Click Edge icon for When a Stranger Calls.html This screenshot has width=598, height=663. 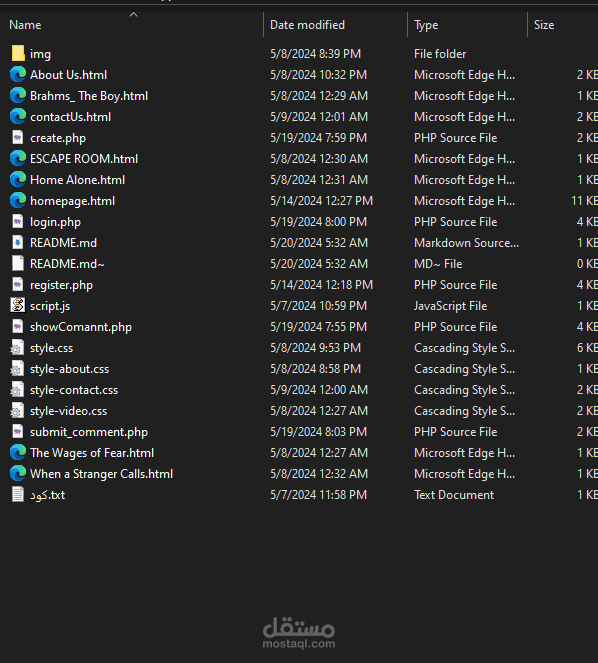(x=18, y=474)
